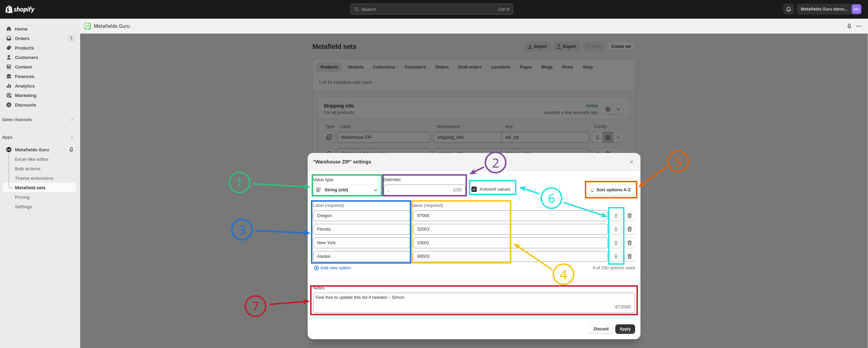The height and width of the screenshot is (348, 868).
Task: Switch to the Variants tab
Action: coord(356,67)
